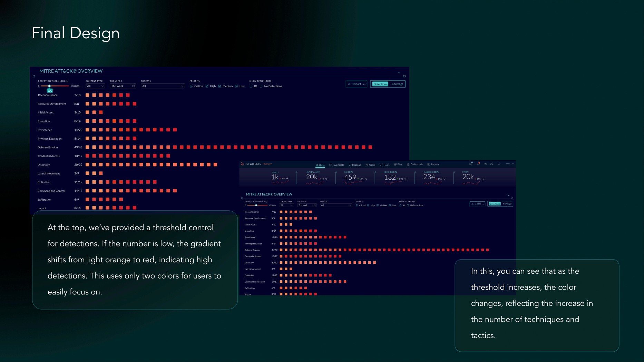Click Defense Evasion tactic label in large panel
This screenshot has height=362, width=644.
coord(48,147)
